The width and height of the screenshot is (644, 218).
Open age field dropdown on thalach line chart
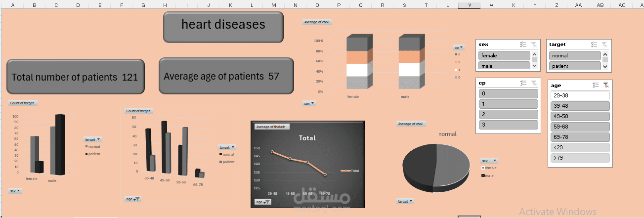click(x=262, y=202)
